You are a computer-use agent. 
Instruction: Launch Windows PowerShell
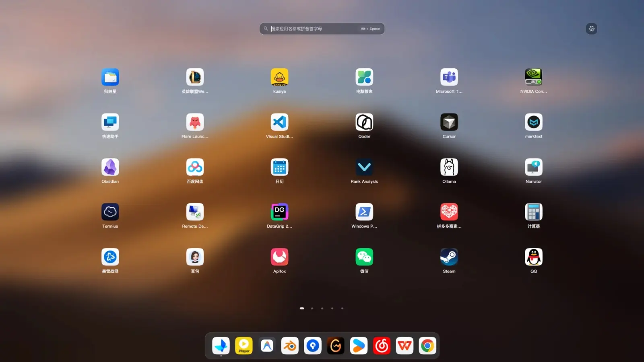(364, 212)
